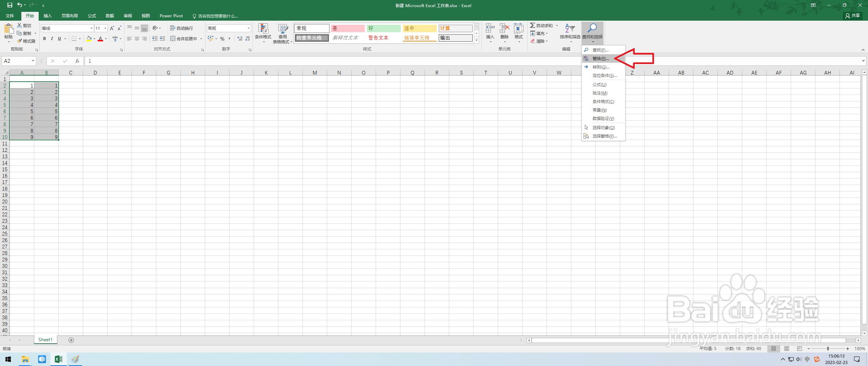Click the Tell me what you want search
This screenshot has height=366, width=868.
215,16
